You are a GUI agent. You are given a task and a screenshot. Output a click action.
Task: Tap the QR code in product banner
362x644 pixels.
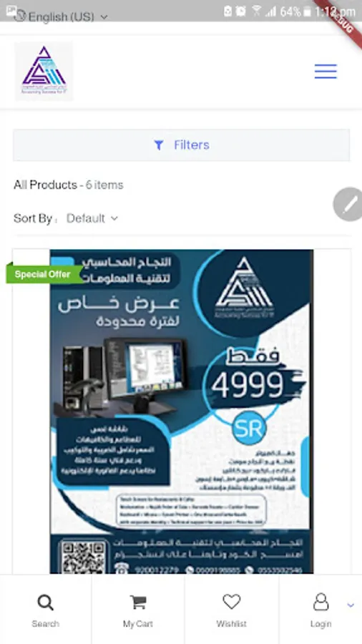(x=83, y=557)
